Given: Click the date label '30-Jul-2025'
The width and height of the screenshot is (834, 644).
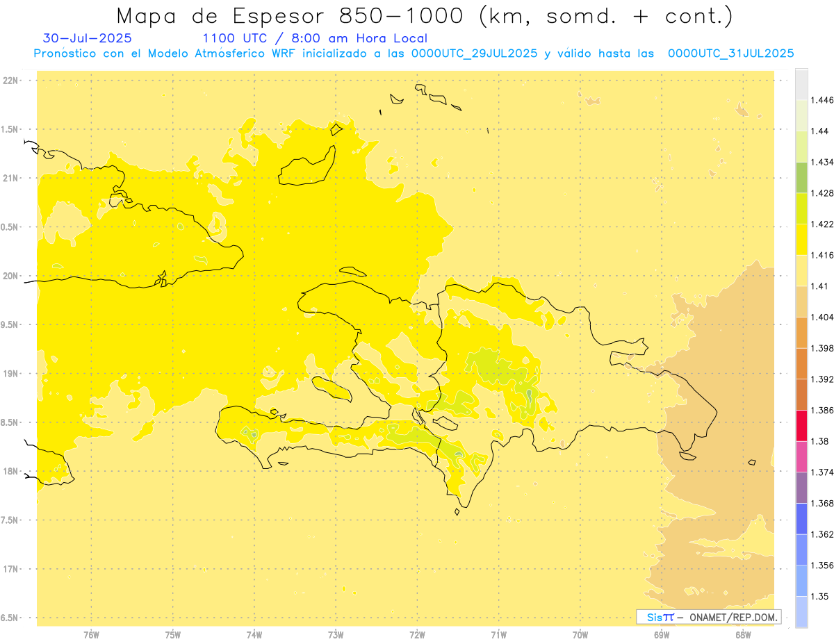Looking at the screenshot, I should [87, 39].
